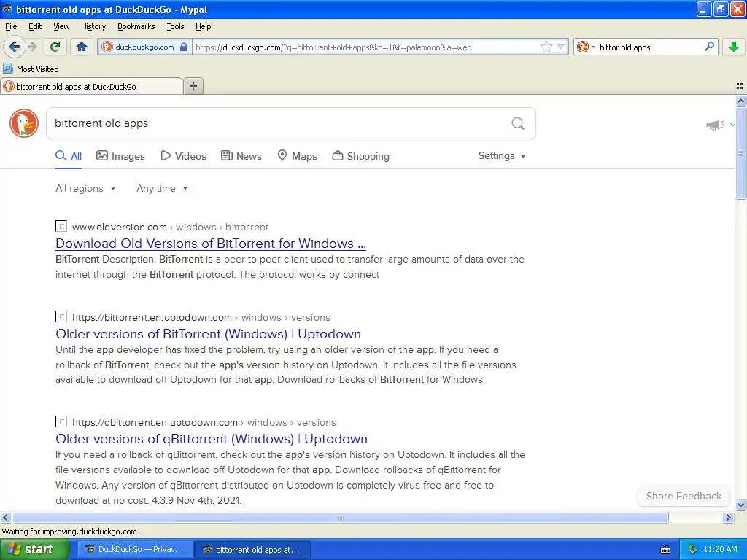Open the Downloads green arrow button
Viewport: 747px width, 560px height.
pos(734,47)
